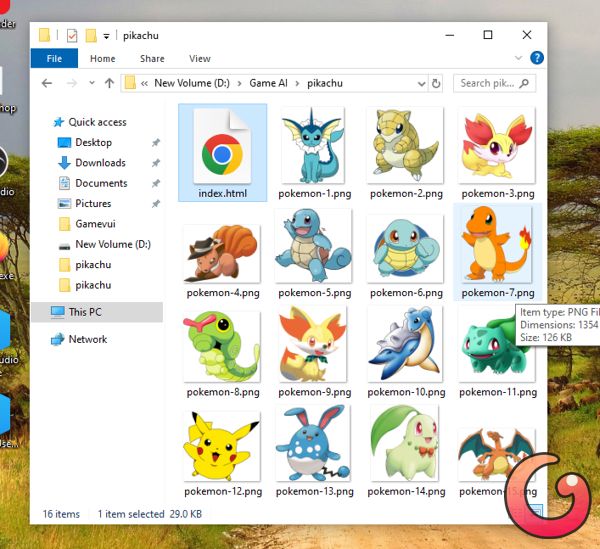Select pokemon-14.png Chikorita thumbnail
Image resolution: width=600 pixels, height=549 pixels.
tap(405, 443)
